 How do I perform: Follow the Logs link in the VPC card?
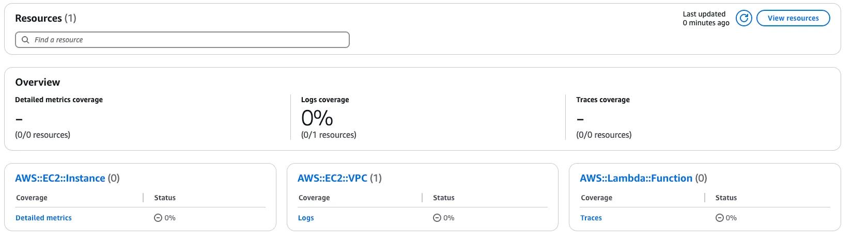[x=306, y=218]
